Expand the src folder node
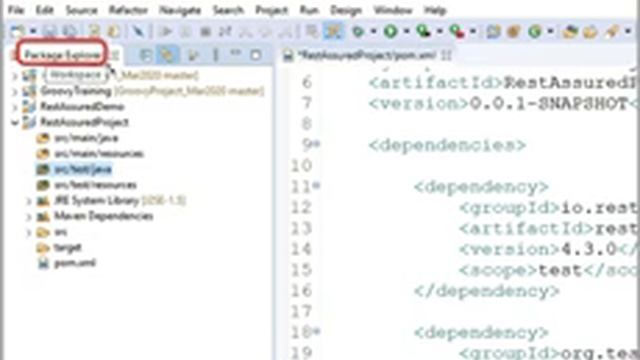 pyautogui.click(x=29, y=232)
